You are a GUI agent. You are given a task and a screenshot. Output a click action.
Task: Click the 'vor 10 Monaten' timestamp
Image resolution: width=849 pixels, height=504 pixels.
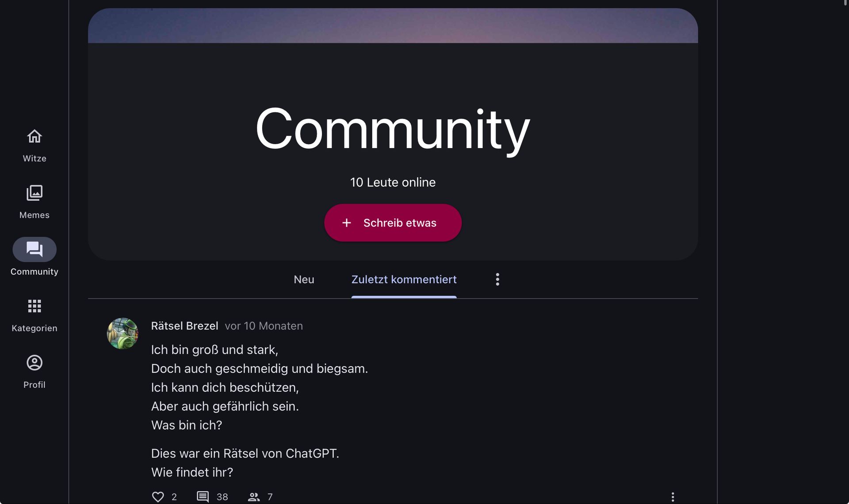(264, 326)
